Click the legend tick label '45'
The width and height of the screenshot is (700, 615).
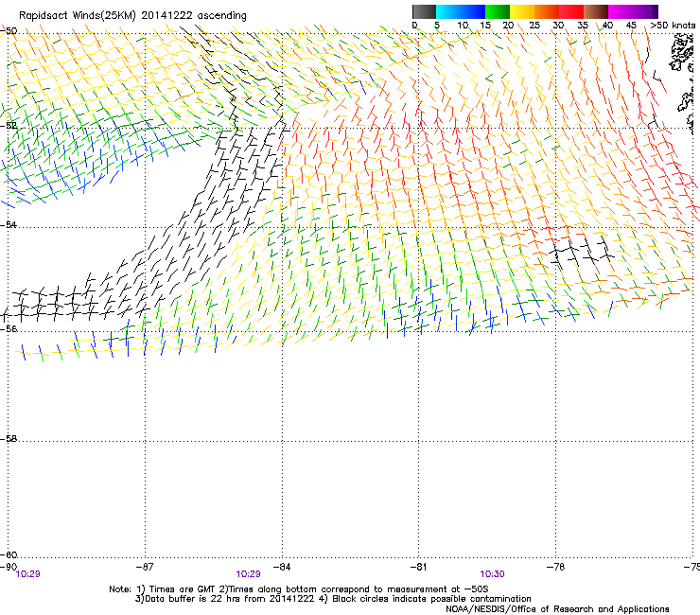[x=631, y=26]
